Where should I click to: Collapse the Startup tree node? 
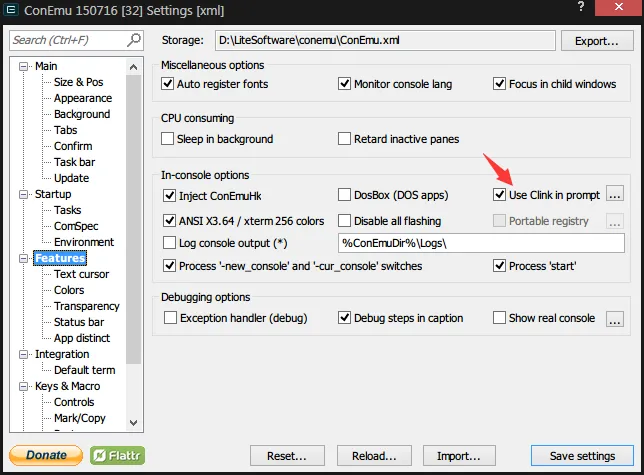pyautogui.click(x=24, y=194)
